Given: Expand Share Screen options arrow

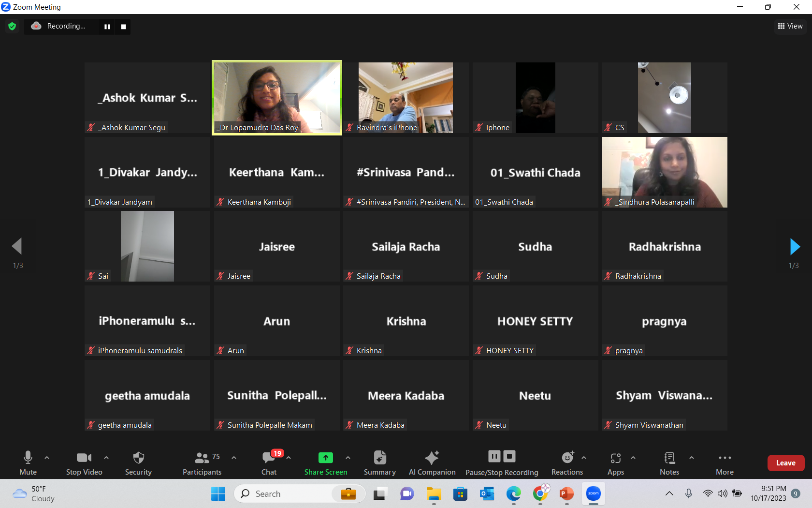Looking at the screenshot, I should click(x=348, y=458).
